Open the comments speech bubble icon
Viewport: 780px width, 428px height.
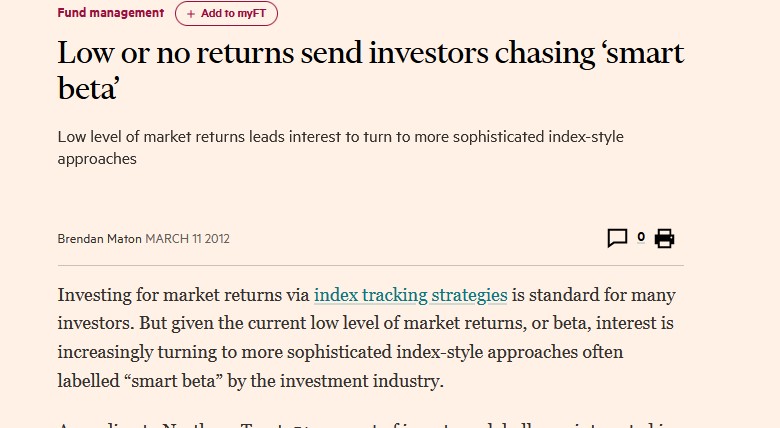[x=617, y=238]
